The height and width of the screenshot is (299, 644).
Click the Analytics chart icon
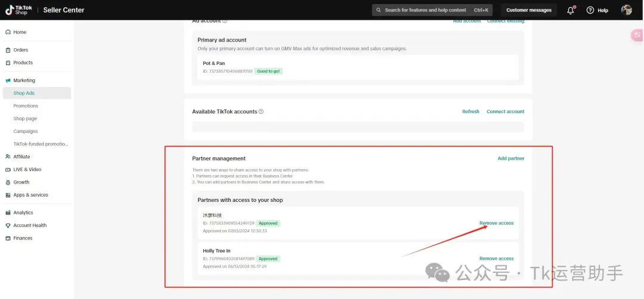8,213
